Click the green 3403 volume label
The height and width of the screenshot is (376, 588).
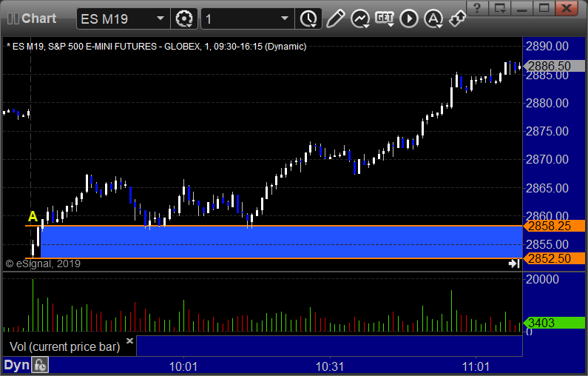coord(554,323)
